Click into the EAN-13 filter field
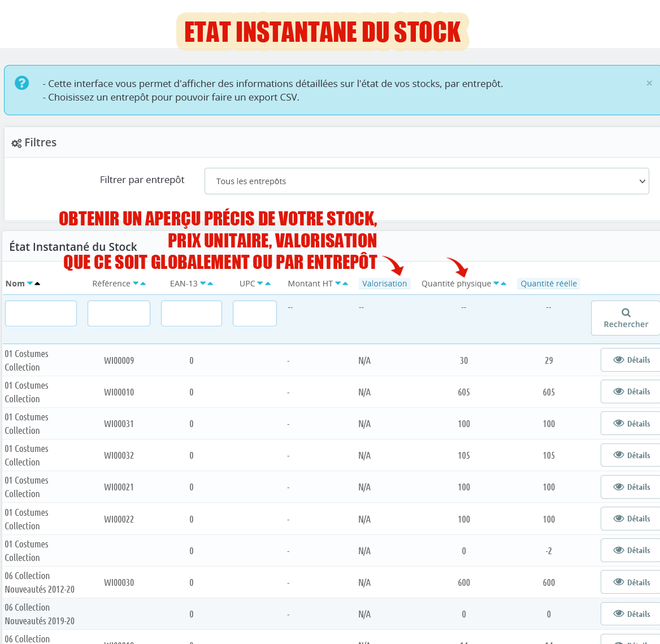660x644 pixels. point(191,314)
